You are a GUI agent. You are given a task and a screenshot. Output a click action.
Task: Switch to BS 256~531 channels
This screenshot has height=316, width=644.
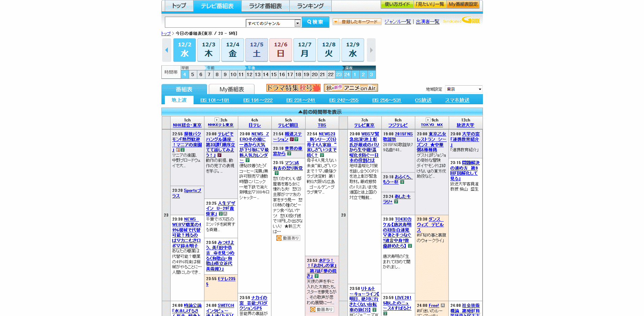(387, 100)
